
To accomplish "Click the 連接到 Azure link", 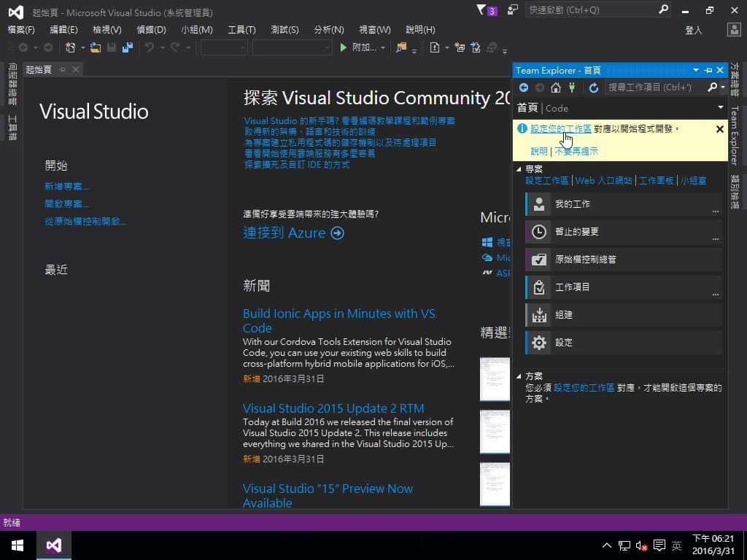I will pyautogui.click(x=293, y=233).
